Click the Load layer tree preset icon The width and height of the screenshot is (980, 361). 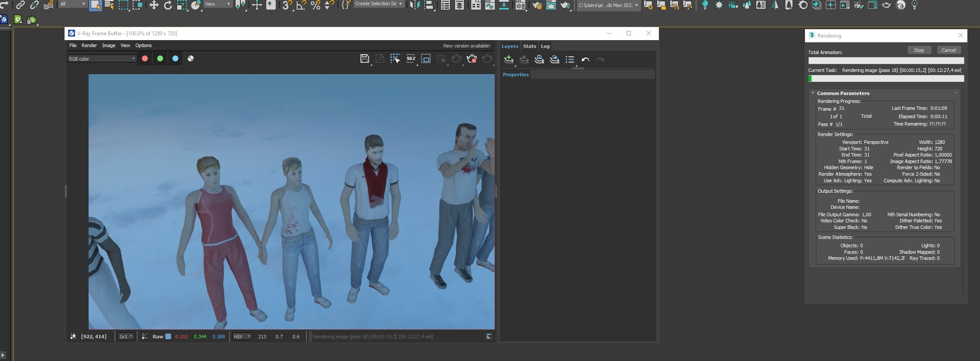point(555,60)
